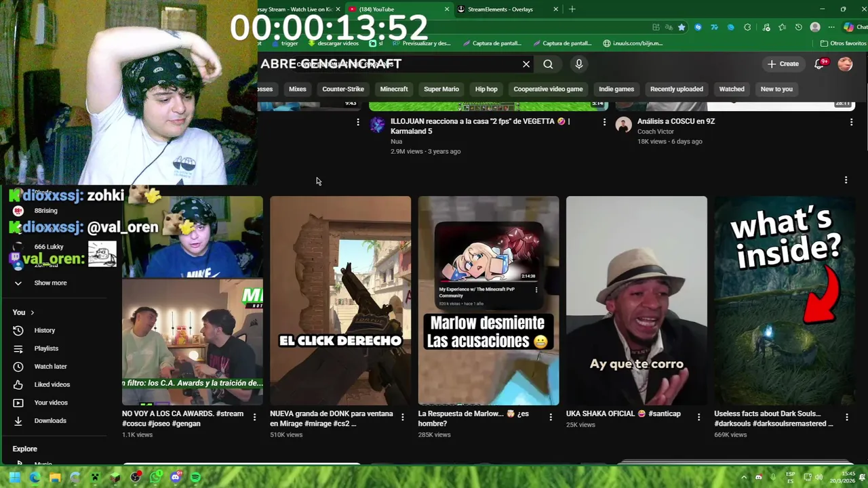Filter results by Mixes chip
This screenshot has width=868, height=488.
click(298, 89)
